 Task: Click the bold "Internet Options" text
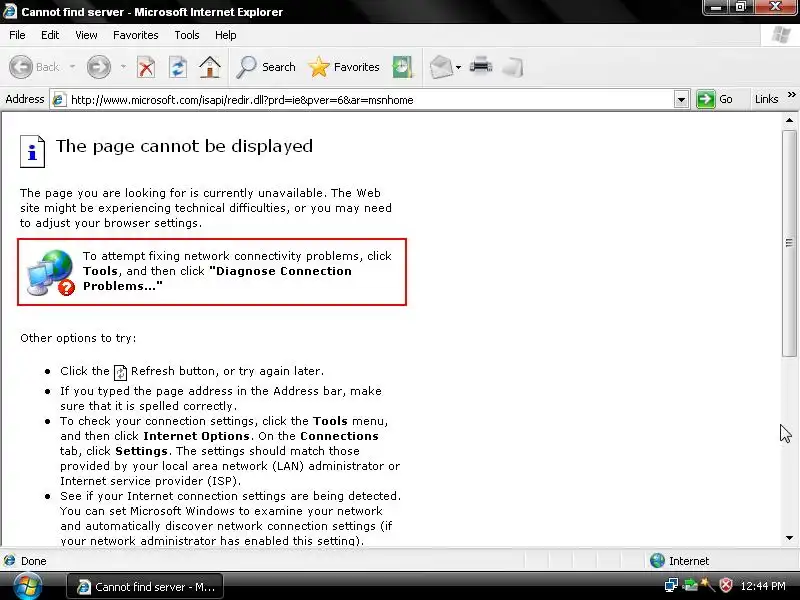point(196,436)
